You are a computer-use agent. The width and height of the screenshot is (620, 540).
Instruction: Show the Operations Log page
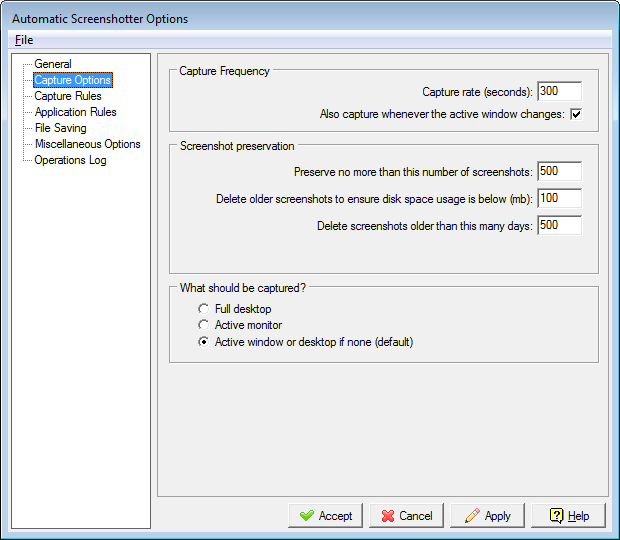tap(70, 160)
